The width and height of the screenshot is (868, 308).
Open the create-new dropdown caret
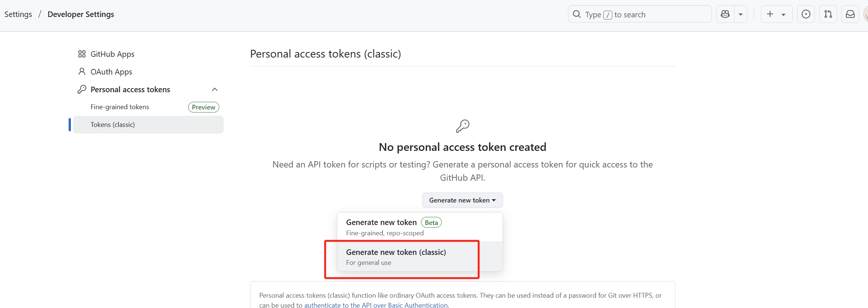[x=783, y=14]
